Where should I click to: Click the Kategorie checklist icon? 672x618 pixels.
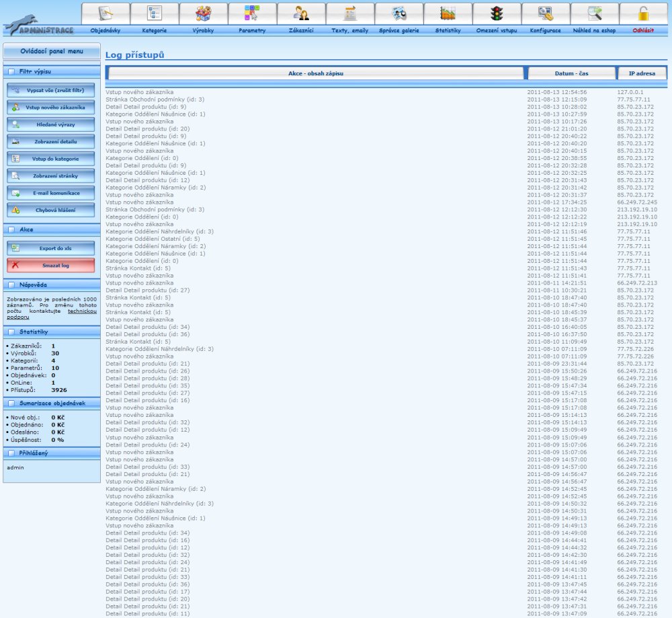click(x=155, y=13)
